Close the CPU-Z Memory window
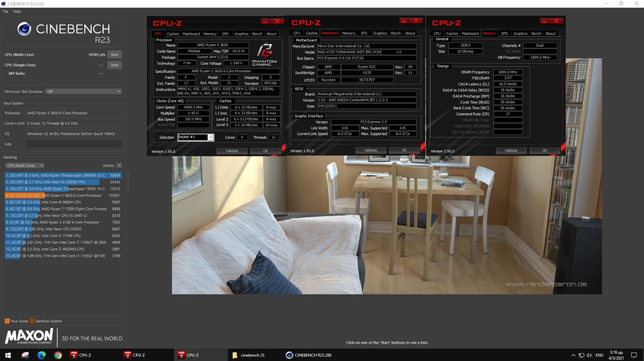The image size is (644, 361). point(556,21)
